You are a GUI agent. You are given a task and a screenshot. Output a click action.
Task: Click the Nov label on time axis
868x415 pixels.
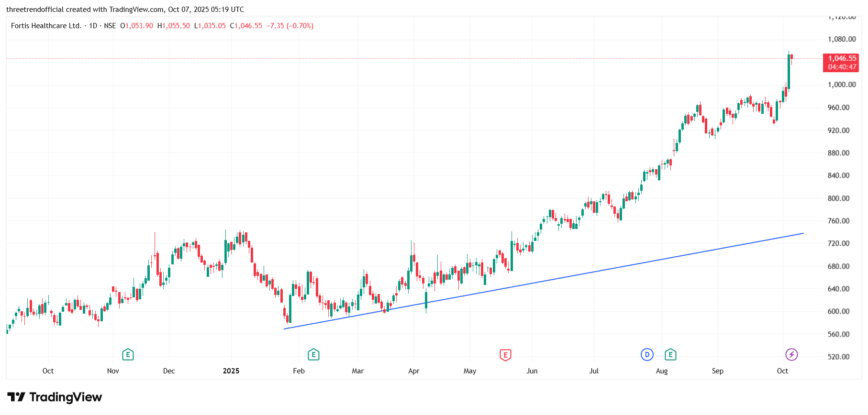tap(113, 371)
